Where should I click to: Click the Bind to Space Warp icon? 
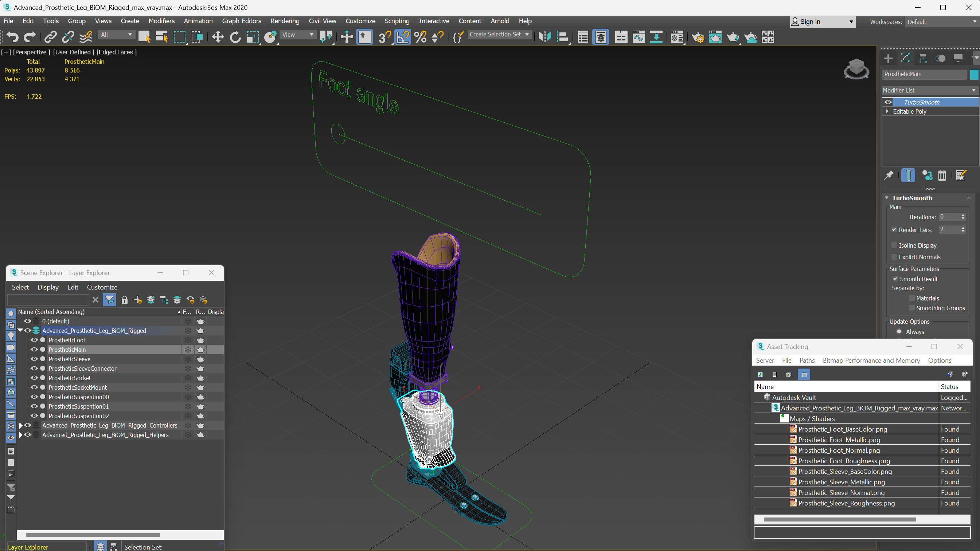coord(86,37)
